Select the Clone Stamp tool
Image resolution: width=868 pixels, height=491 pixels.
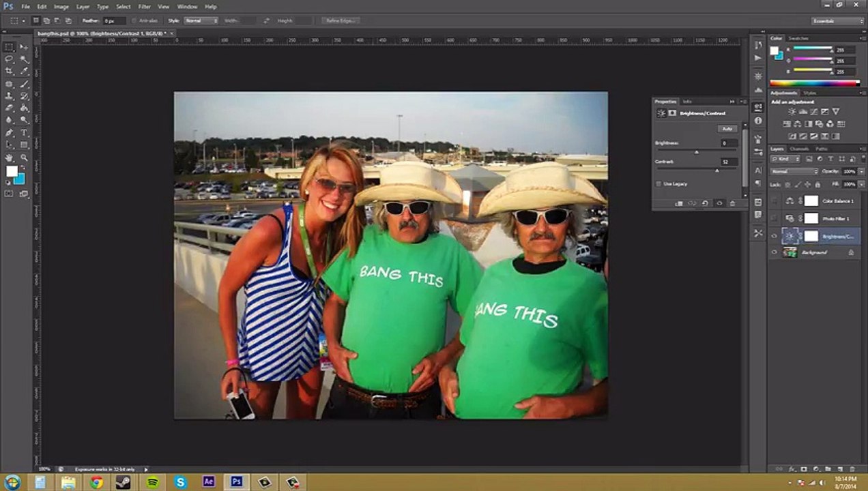point(10,96)
